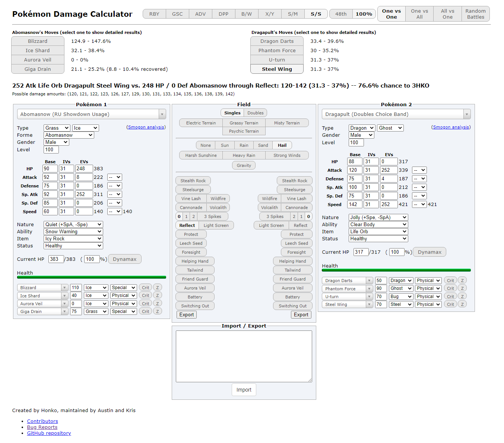The height and width of the screenshot is (443, 504).
Task: Toggle Z-move for Ice Shard
Action: point(158,295)
